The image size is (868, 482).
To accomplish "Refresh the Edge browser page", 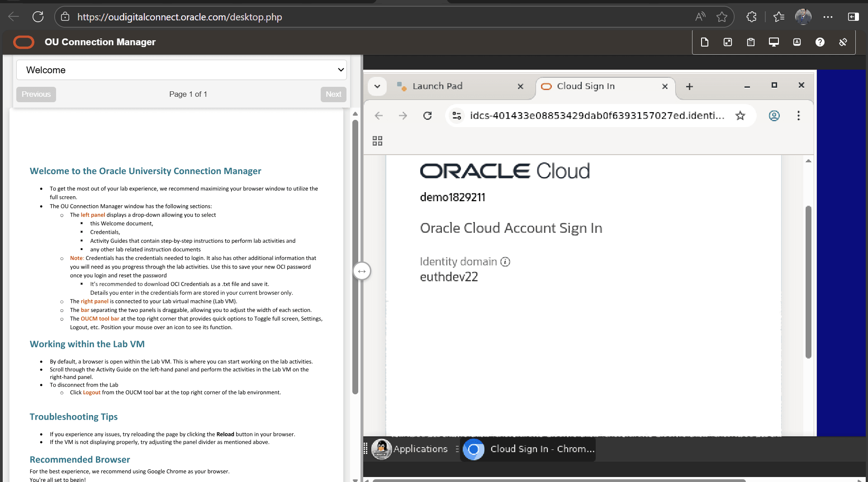I will point(38,17).
